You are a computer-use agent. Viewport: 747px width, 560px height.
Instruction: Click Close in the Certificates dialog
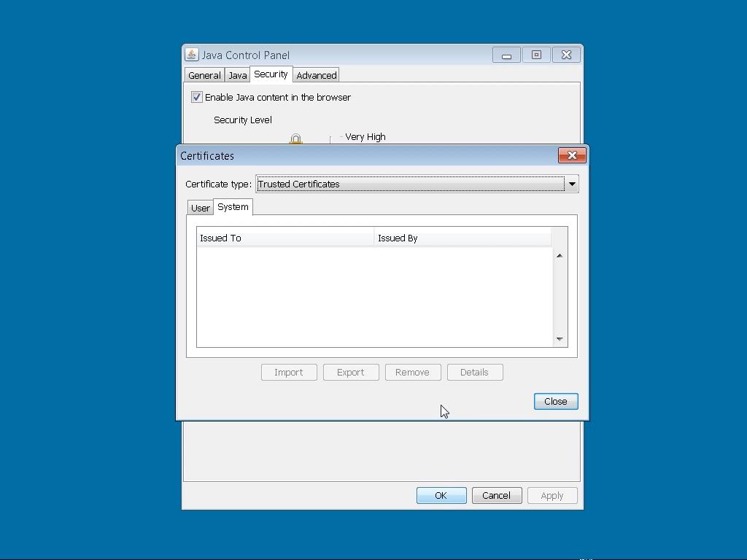click(556, 402)
